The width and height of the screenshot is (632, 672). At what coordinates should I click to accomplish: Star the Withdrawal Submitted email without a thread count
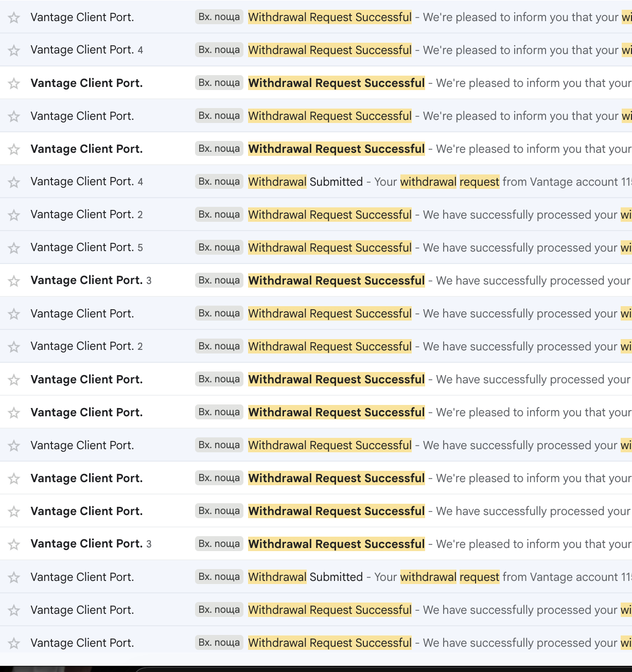click(14, 577)
